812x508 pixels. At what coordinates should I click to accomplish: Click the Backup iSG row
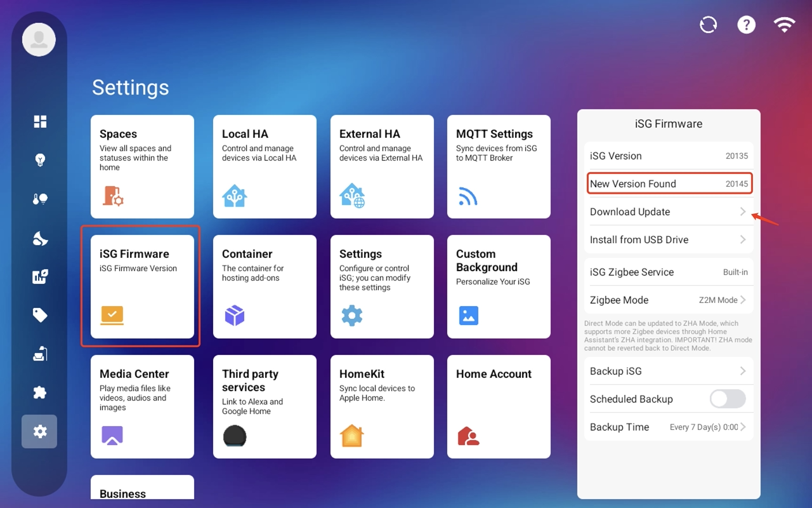[x=668, y=371]
